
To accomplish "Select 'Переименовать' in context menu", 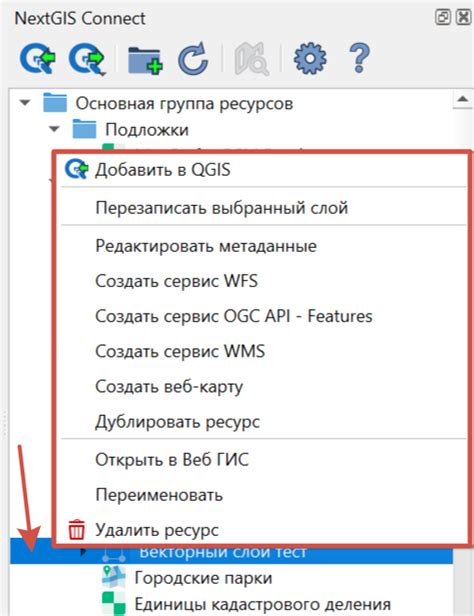I will pyautogui.click(x=262, y=495).
